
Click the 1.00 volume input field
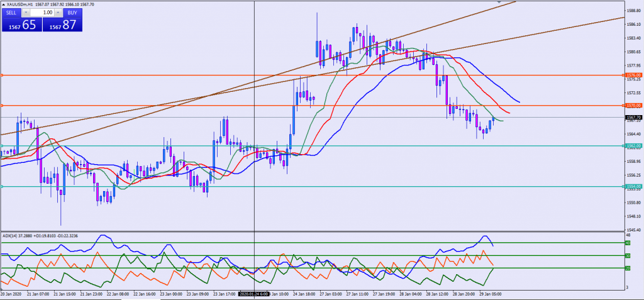[x=43, y=13]
